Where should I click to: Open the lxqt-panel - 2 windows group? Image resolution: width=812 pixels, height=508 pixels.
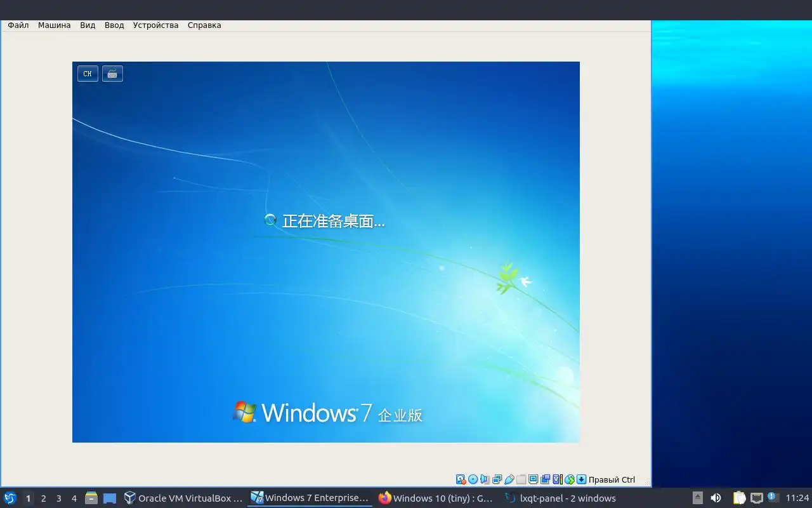[x=560, y=498]
